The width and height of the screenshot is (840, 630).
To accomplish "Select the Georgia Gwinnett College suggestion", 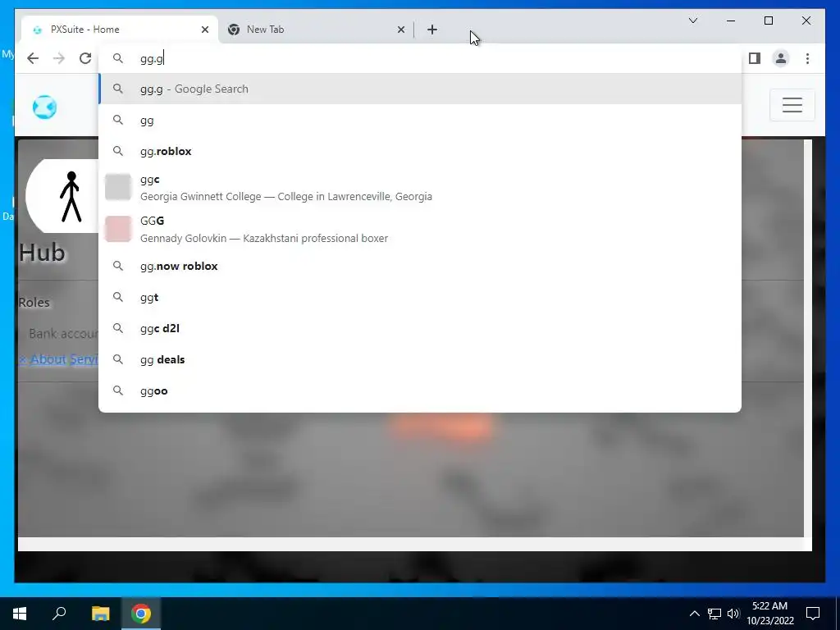I will coord(420,188).
